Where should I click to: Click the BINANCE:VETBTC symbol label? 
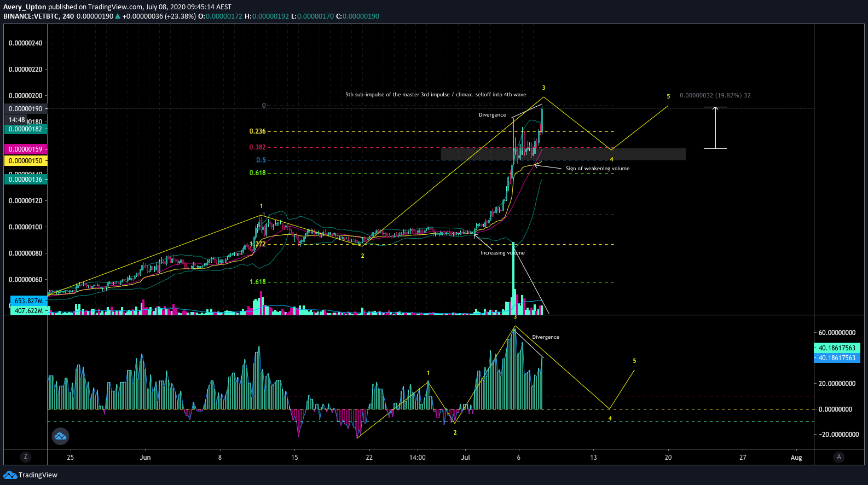[31, 16]
